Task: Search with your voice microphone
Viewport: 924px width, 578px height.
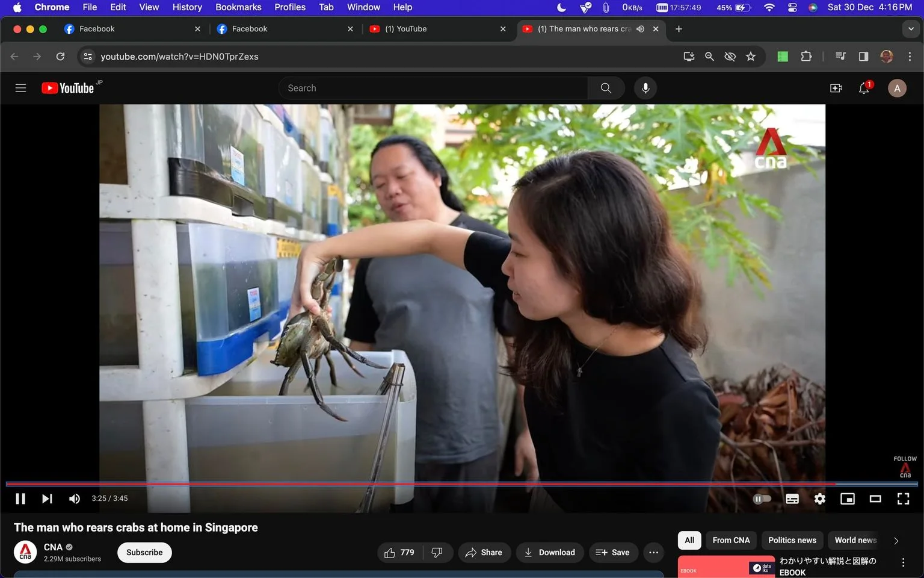Action: click(645, 88)
